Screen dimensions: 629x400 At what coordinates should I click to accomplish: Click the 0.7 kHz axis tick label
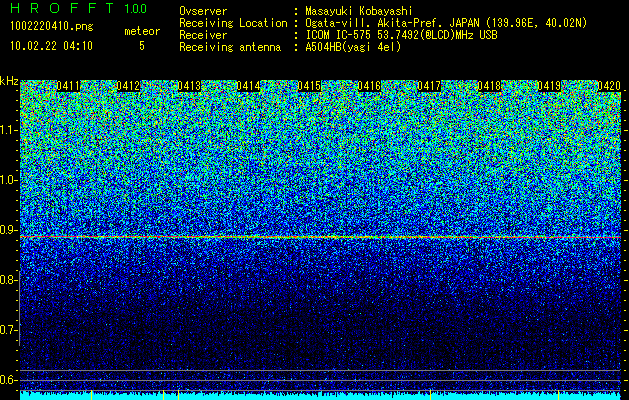[9, 330]
